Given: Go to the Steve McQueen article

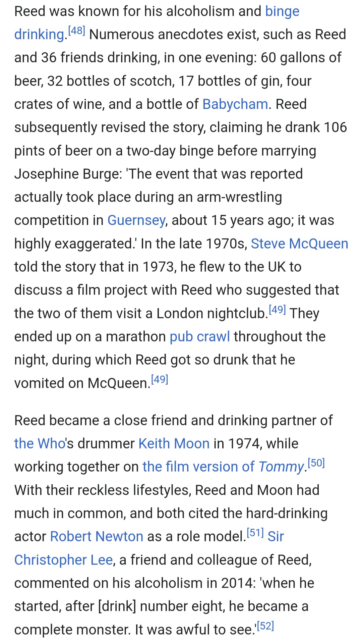Looking at the screenshot, I should [300, 244].
